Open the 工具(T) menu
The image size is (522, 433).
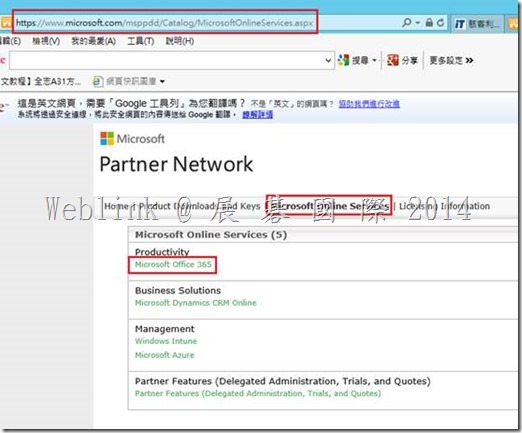point(141,41)
